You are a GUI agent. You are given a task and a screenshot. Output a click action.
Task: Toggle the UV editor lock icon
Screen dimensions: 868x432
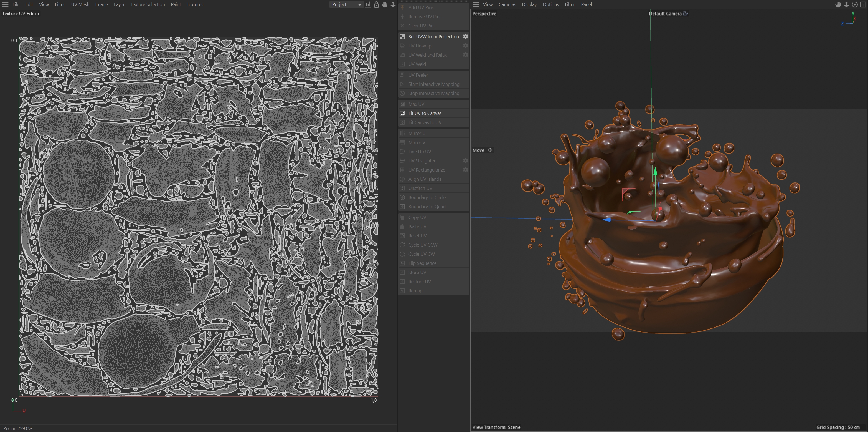click(x=376, y=4)
